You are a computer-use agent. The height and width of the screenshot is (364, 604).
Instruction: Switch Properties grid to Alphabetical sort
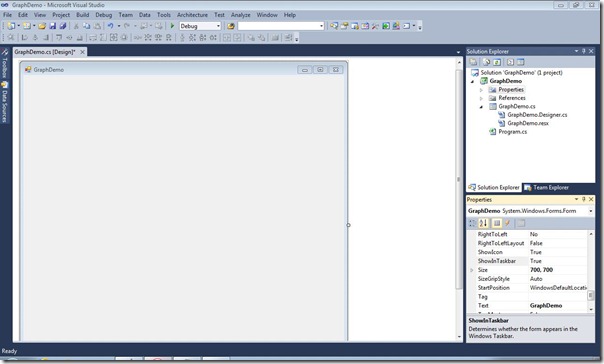(483, 223)
